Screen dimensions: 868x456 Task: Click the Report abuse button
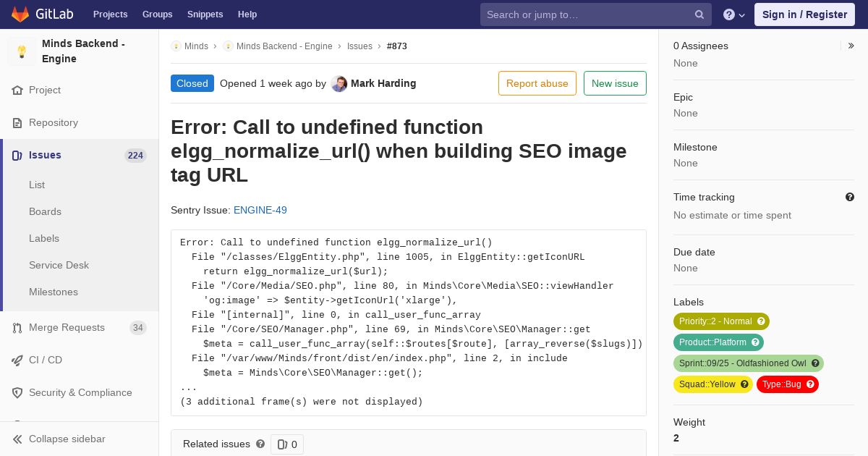pos(537,83)
